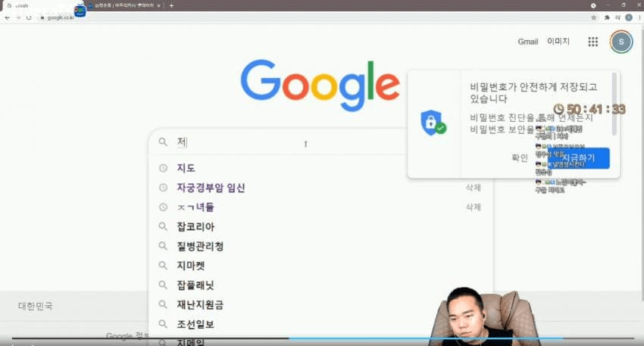Click the blue 지금하기 button
Image resolution: width=644 pixels, height=346 pixels.
578,158
